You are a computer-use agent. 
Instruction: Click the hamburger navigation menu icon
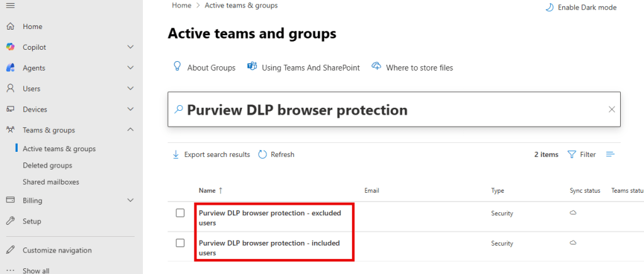click(10, 6)
